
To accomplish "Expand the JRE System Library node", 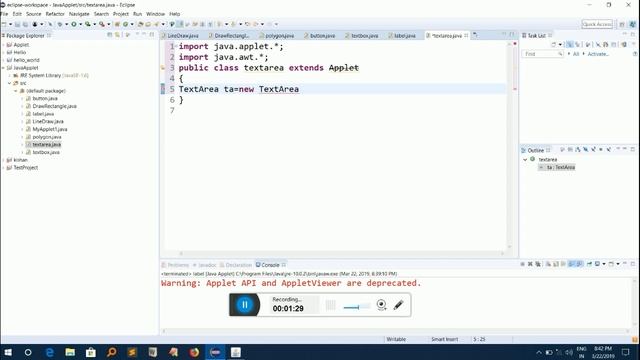I will click(10, 76).
